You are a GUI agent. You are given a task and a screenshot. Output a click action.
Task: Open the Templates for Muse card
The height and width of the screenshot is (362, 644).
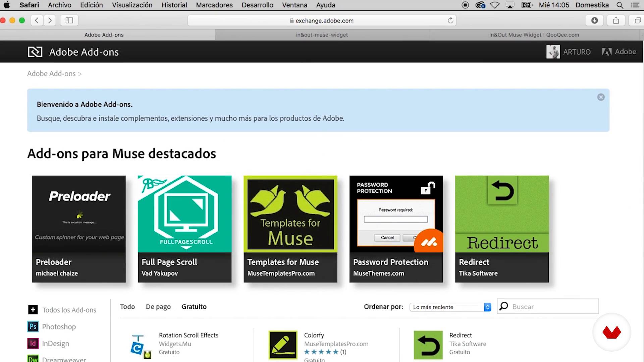coord(290,229)
